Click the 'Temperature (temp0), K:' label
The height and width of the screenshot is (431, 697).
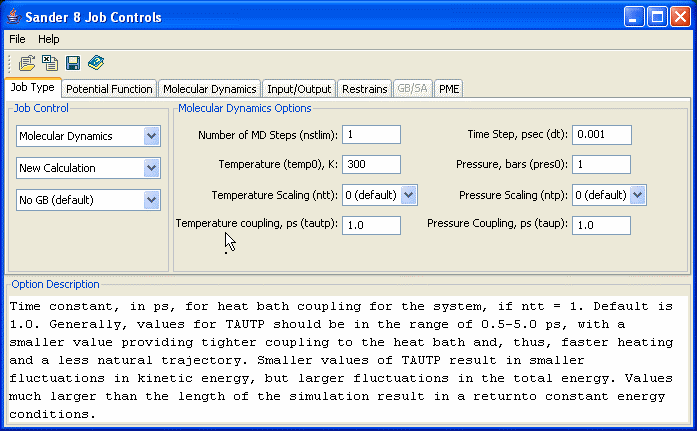[278, 164]
